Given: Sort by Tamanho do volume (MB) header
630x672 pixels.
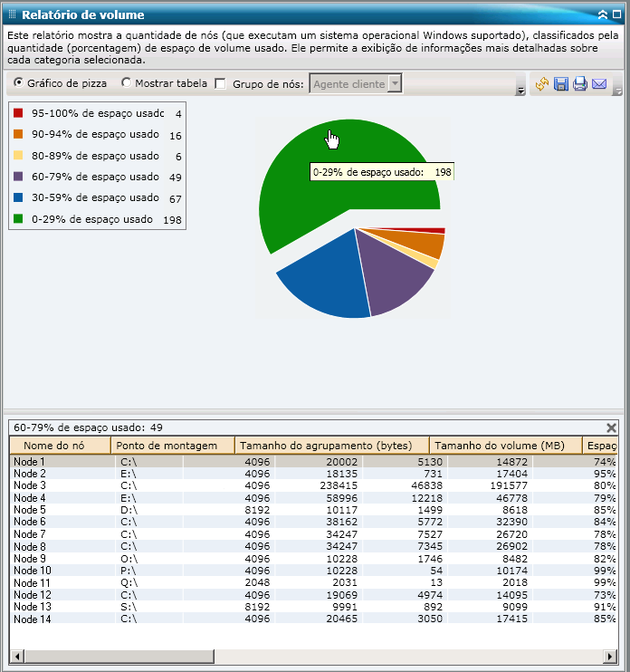Looking at the screenshot, I should pos(506,446).
